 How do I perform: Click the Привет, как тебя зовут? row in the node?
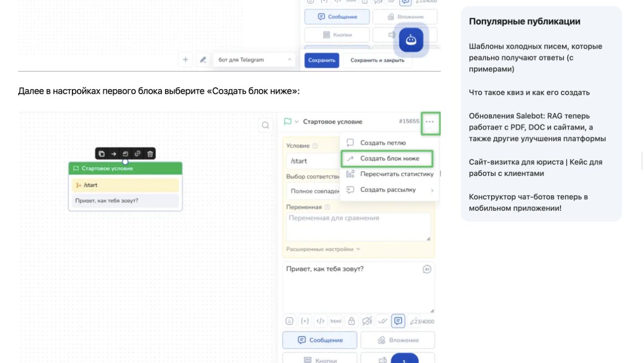pos(125,201)
